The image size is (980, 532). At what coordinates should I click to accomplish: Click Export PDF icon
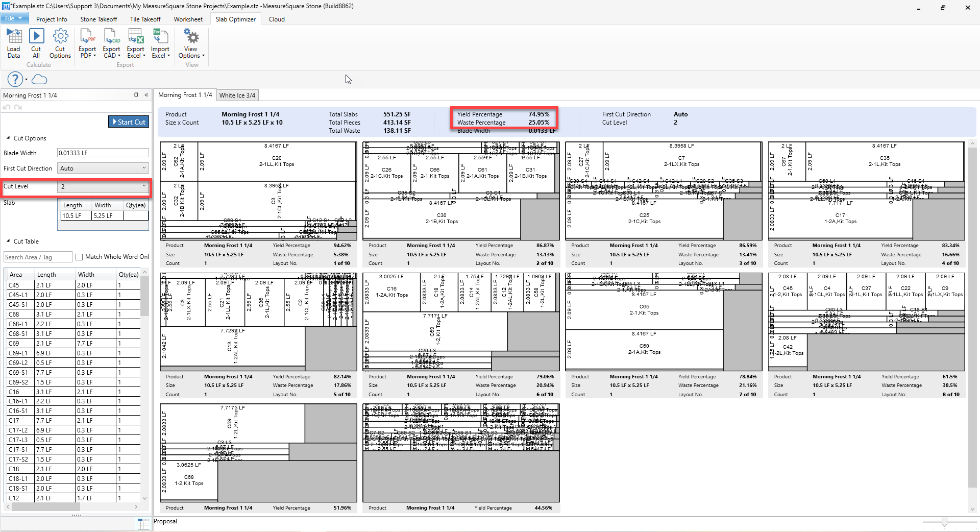point(87,37)
